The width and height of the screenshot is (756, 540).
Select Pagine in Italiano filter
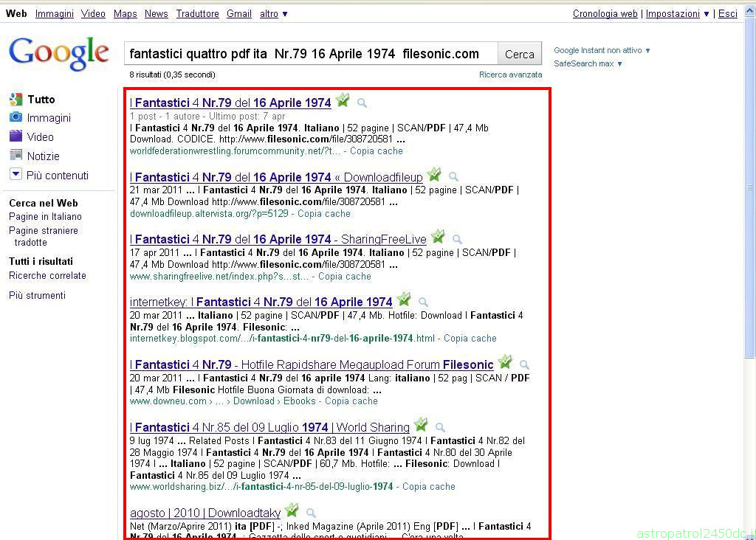coord(45,217)
